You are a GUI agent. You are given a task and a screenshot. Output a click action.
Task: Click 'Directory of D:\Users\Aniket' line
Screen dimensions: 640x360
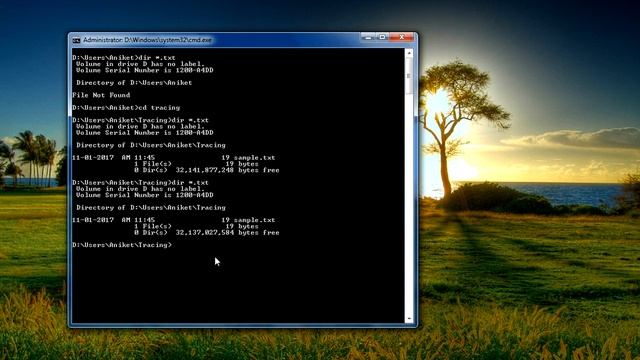tap(134, 82)
